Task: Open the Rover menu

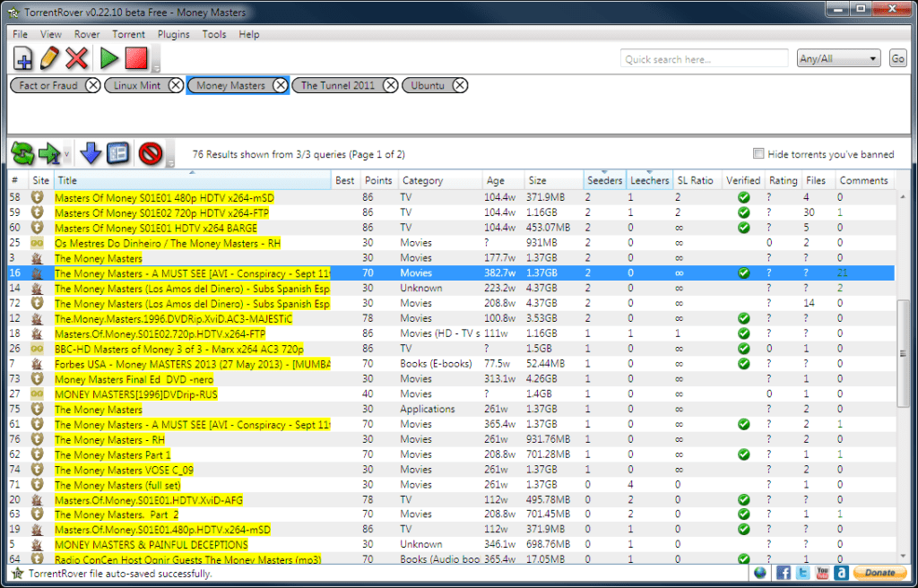Action: pos(87,34)
